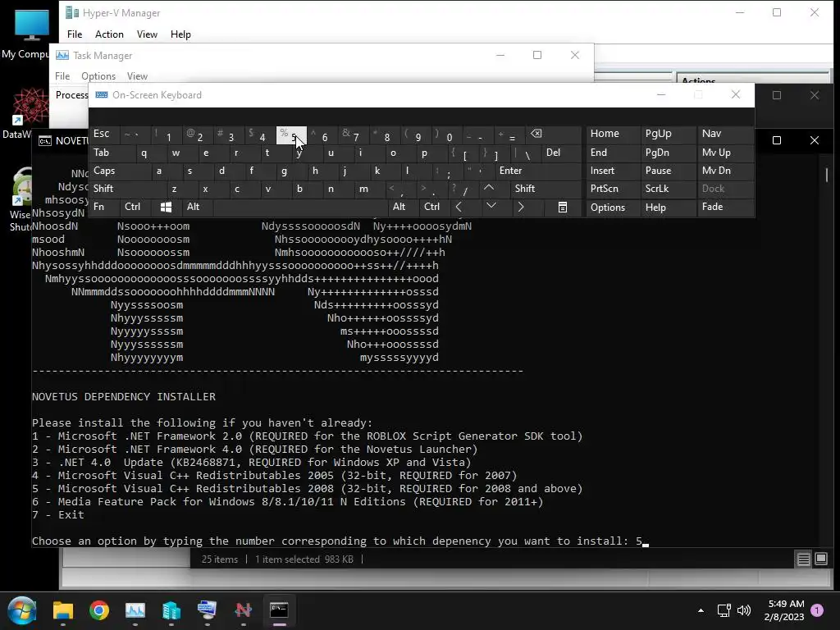Open Options menu in Task Manager
The image size is (840, 630).
coord(98,76)
